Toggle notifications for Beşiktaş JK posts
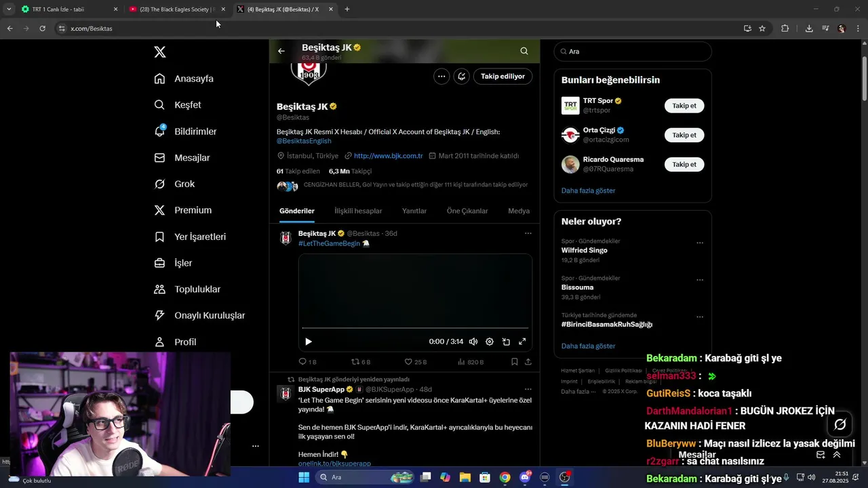 (x=462, y=77)
